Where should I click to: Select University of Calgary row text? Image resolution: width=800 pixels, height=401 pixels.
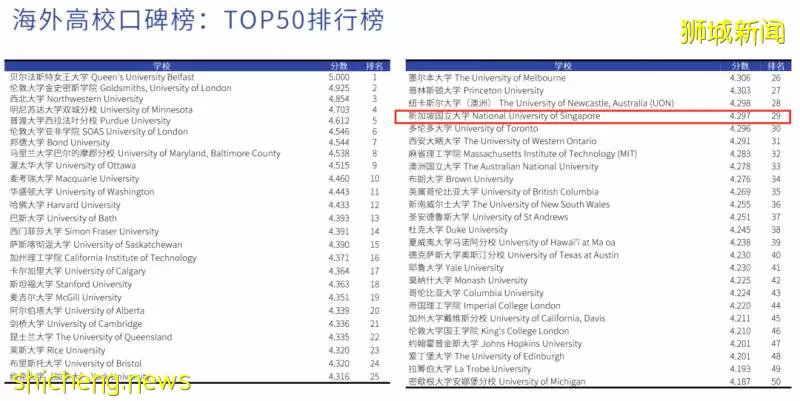point(78,271)
